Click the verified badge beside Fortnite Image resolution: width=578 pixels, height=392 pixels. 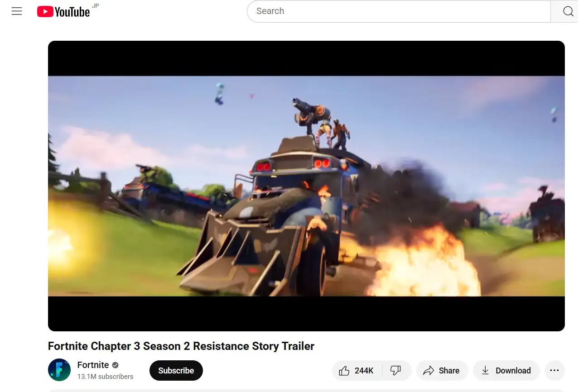coord(115,365)
